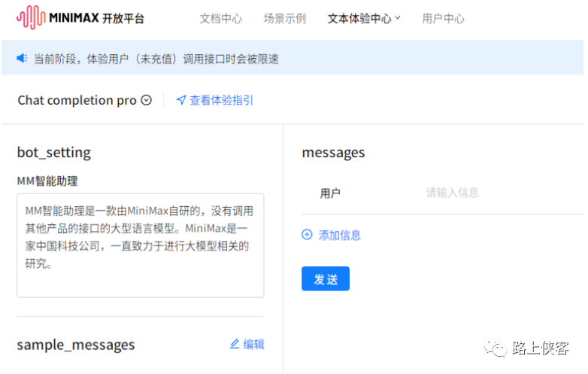Click the Chat completion pro model name
Image resolution: width=588 pixels, height=374 pixels.
[x=77, y=100]
